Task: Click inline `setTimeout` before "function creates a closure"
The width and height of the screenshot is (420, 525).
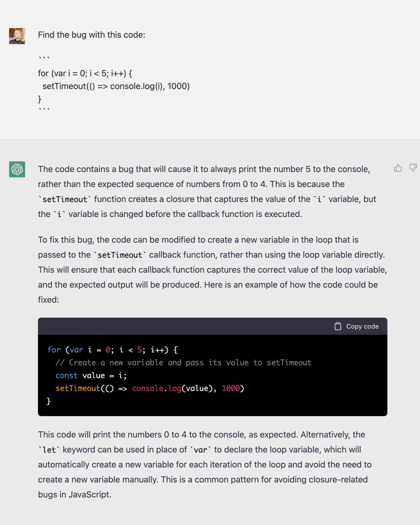Action: [65, 199]
